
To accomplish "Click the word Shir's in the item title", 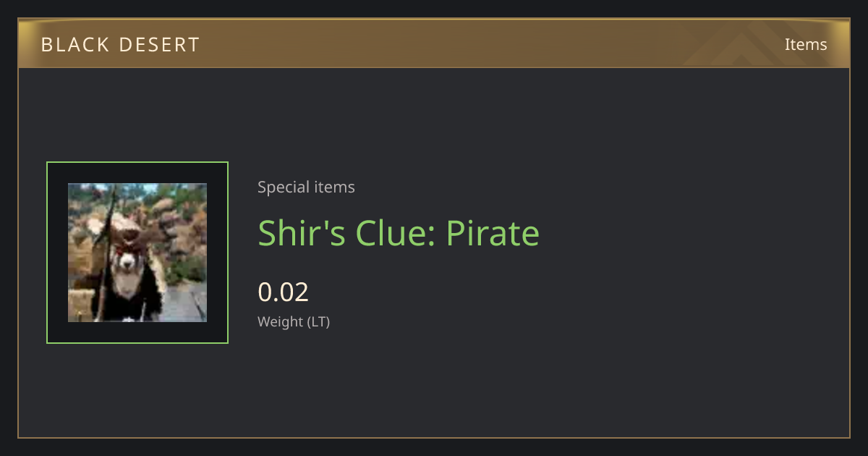I will (302, 233).
